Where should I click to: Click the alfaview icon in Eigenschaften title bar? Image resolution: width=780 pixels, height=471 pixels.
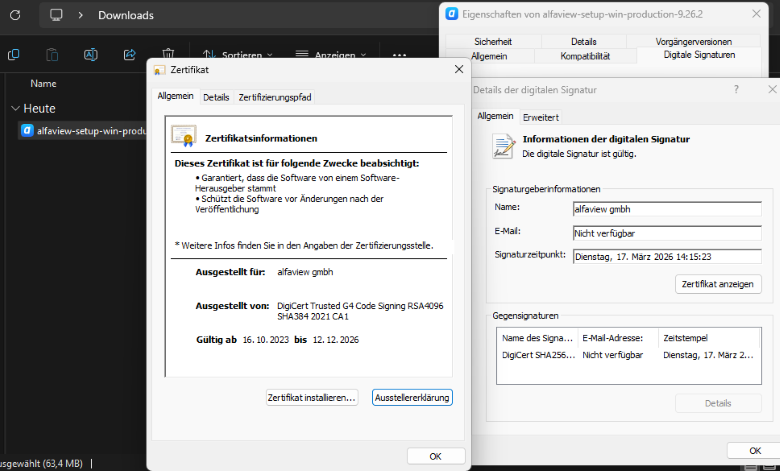point(452,14)
